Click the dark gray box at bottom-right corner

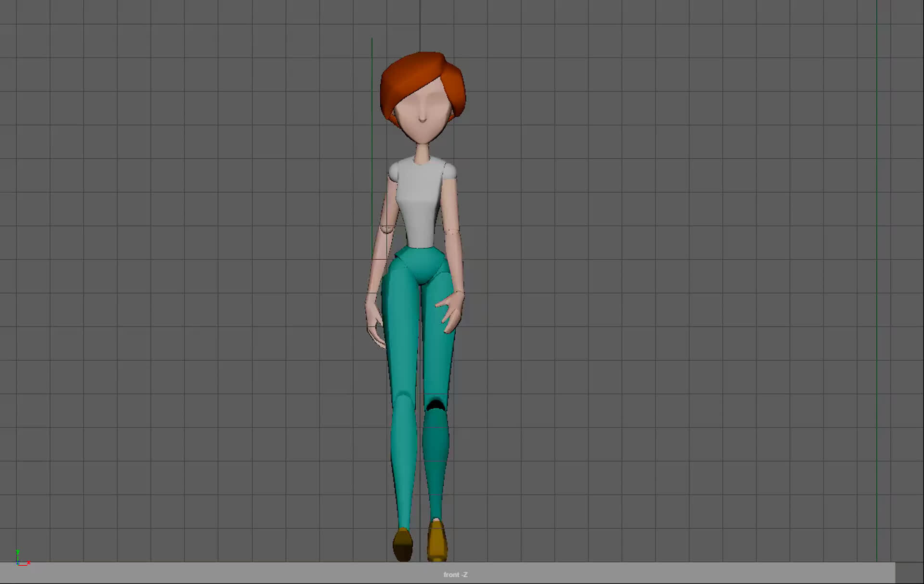909,573
